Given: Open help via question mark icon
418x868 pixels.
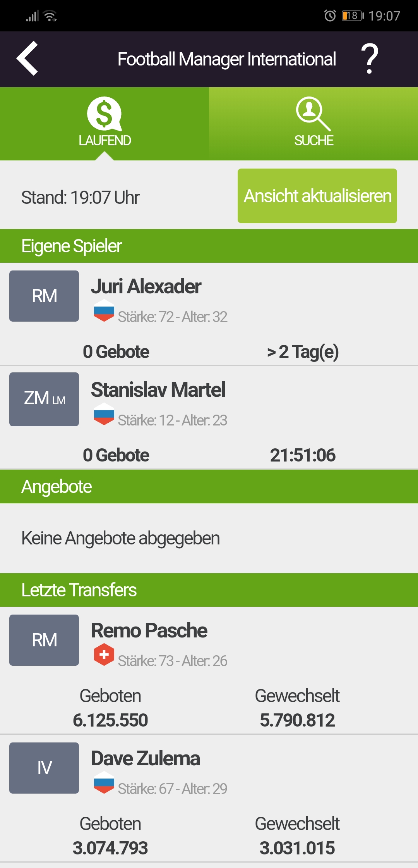Looking at the screenshot, I should pos(370,59).
